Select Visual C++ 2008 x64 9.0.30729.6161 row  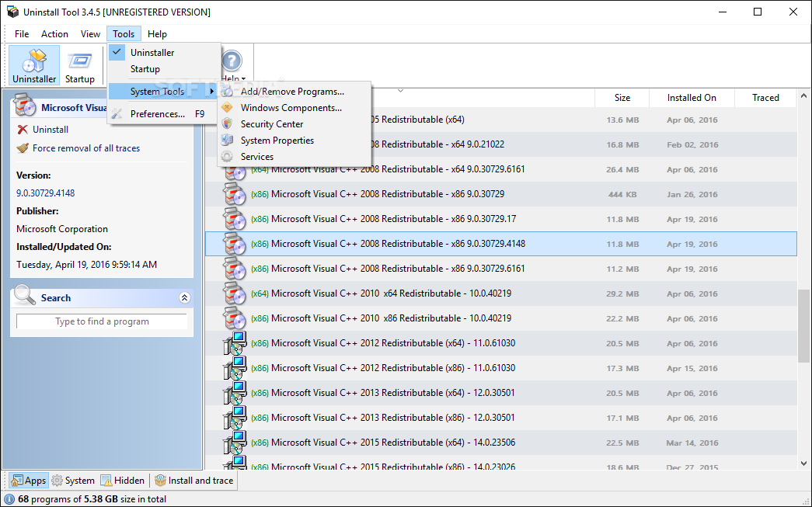tap(500, 169)
